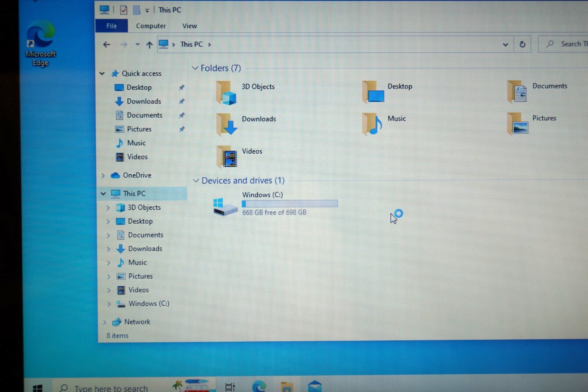The image size is (588, 392).
Task: Select the Pictures folder icon in main pane
Action: tap(518, 123)
